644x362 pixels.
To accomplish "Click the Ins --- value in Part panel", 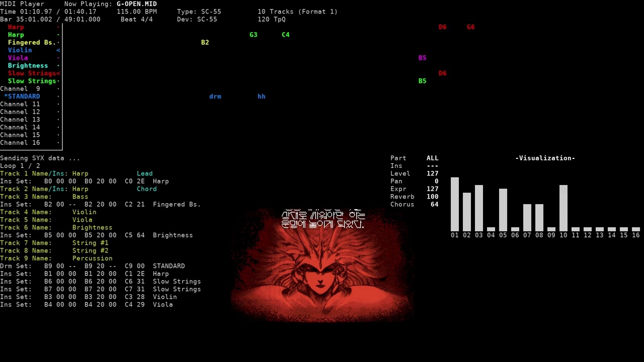I will coord(433,166).
